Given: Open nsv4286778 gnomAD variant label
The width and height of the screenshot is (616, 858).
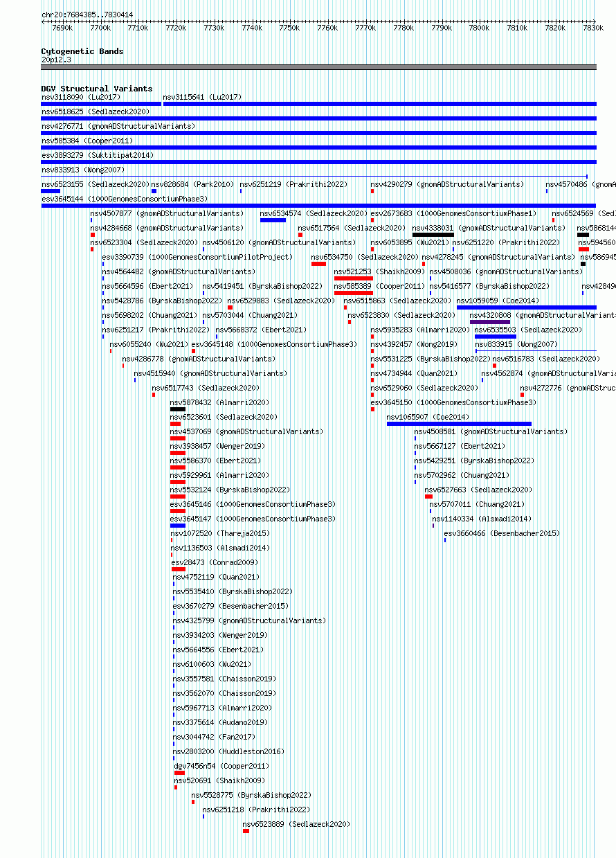Looking at the screenshot, I should click(199, 359).
